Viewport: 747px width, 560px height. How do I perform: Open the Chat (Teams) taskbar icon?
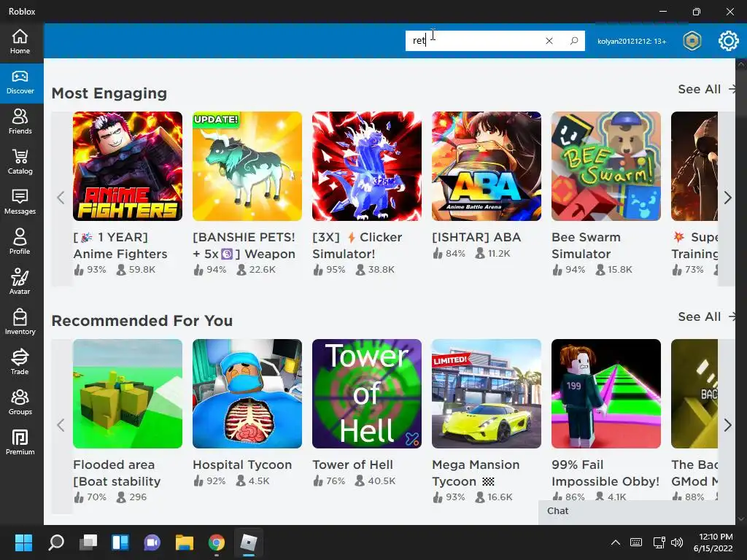(x=152, y=542)
